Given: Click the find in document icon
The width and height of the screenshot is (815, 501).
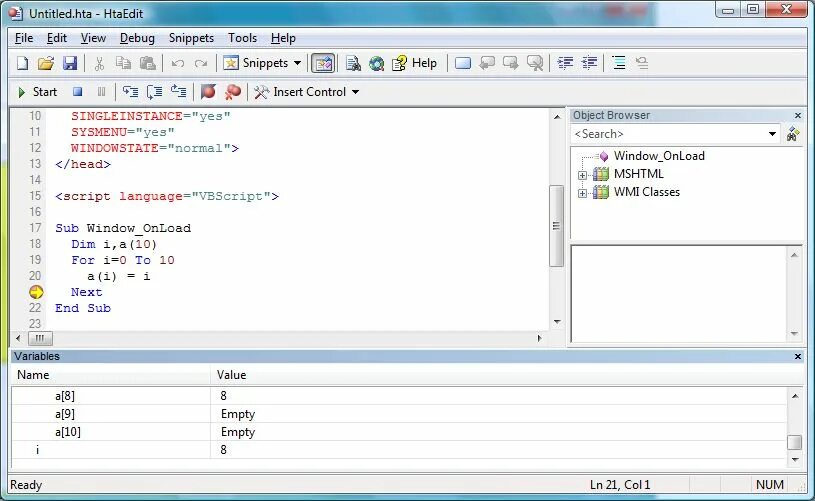Looking at the screenshot, I should pos(353,63).
